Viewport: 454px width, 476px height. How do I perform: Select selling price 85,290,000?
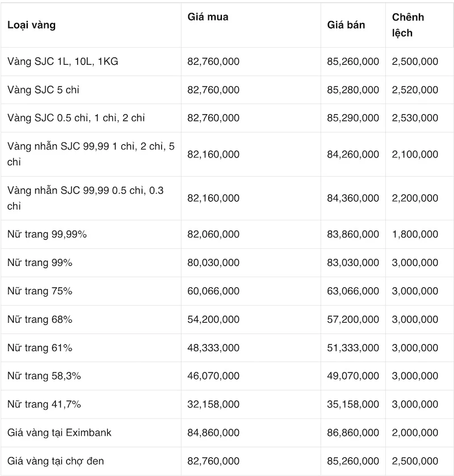click(x=353, y=118)
